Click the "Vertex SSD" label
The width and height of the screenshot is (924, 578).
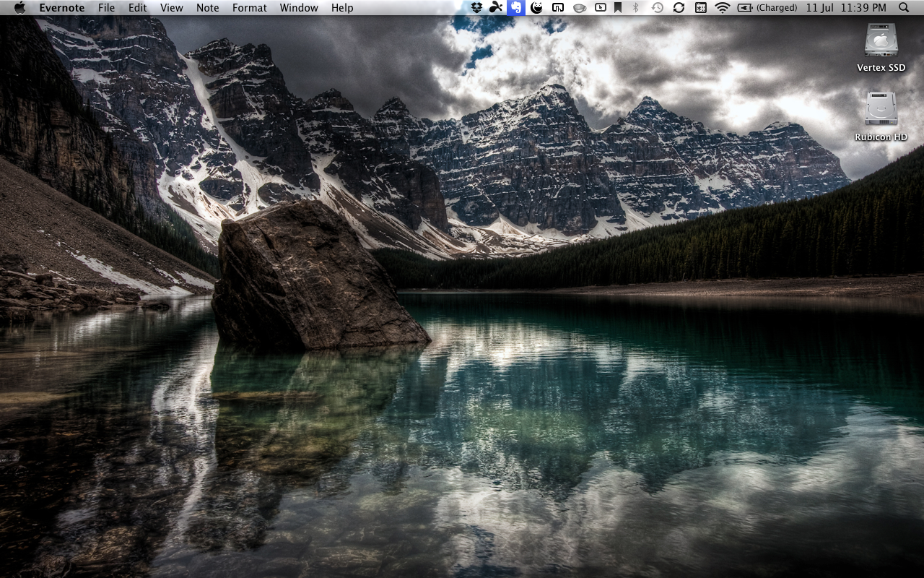coord(881,67)
